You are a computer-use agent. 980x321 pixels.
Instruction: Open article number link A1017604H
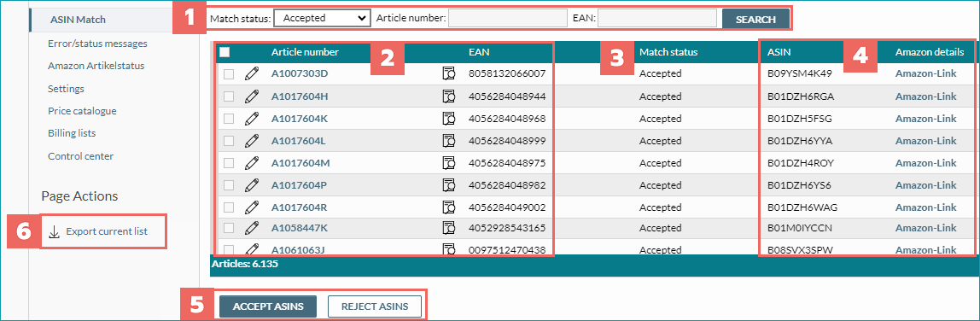(x=300, y=96)
